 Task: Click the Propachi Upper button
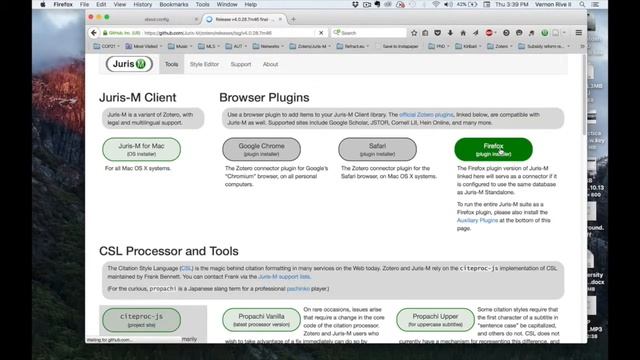point(435,320)
